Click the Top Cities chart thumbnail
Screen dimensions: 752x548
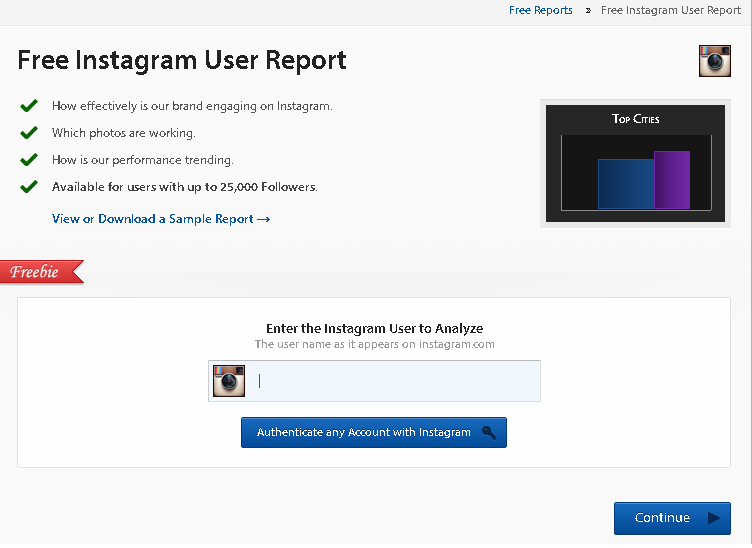tap(635, 163)
